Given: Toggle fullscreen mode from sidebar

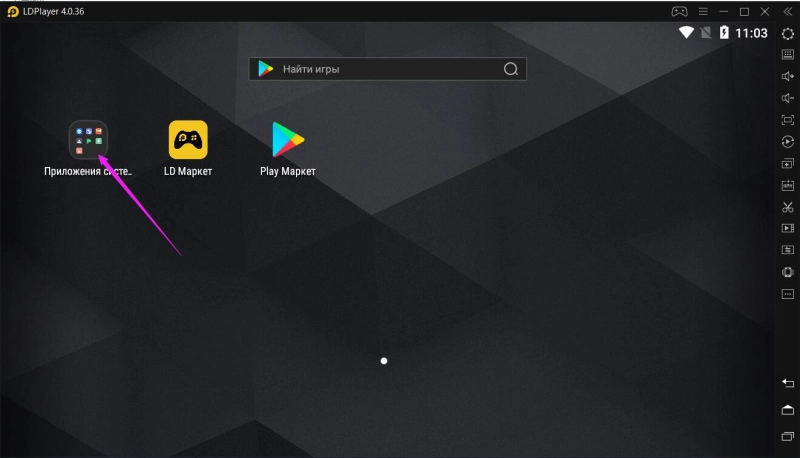Looking at the screenshot, I should (x=788, y=120).
